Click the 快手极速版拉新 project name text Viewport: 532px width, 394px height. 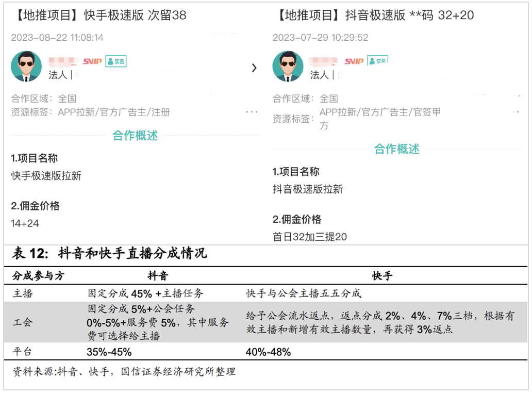pyautogui.click(x=46, y=176)
